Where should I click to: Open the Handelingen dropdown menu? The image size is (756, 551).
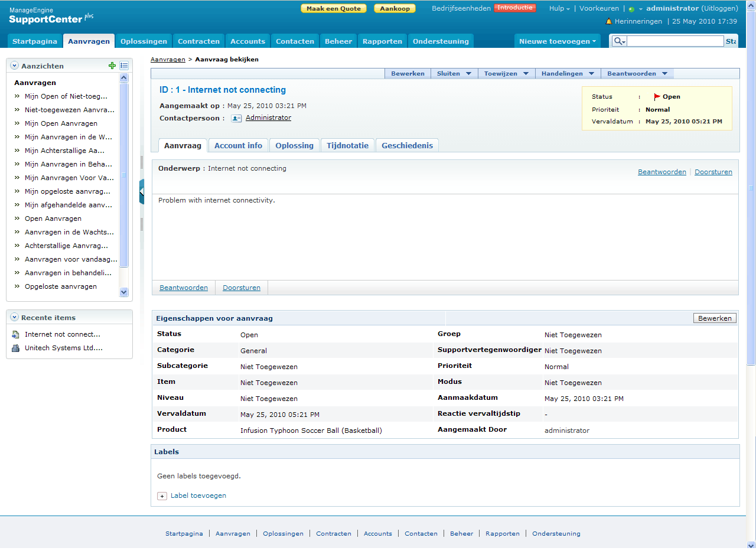[568, 74]
